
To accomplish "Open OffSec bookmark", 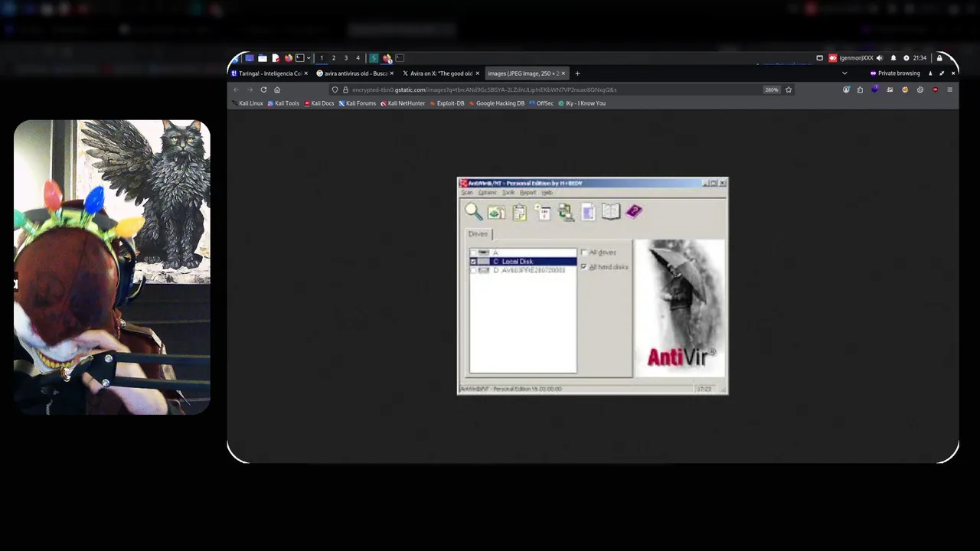I will pyautogui.click(x=541, y=103).
